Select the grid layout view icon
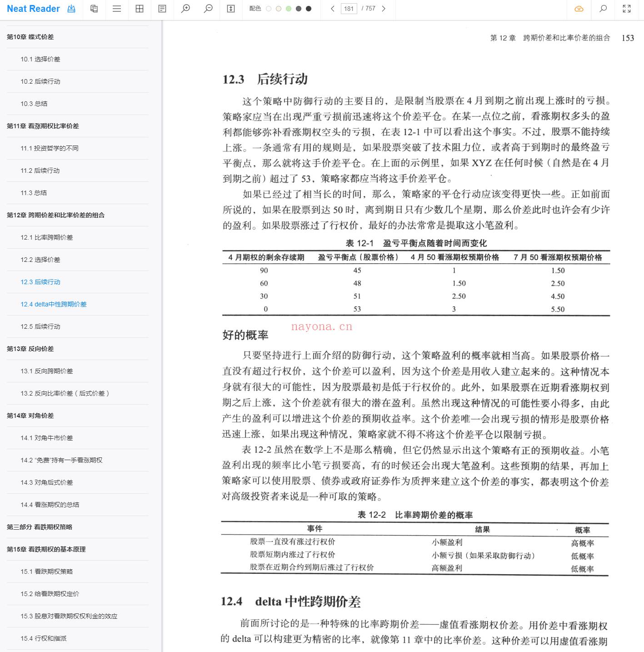 pyautogui.click(x=140, y=9)
